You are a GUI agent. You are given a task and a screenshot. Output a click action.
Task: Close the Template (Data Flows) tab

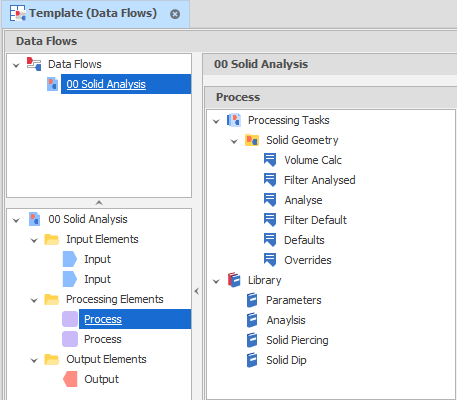175,14
